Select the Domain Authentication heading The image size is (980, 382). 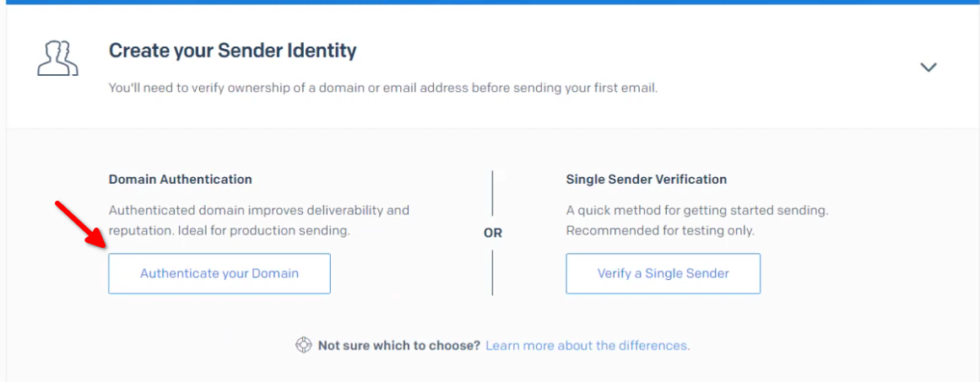point(181,180)
